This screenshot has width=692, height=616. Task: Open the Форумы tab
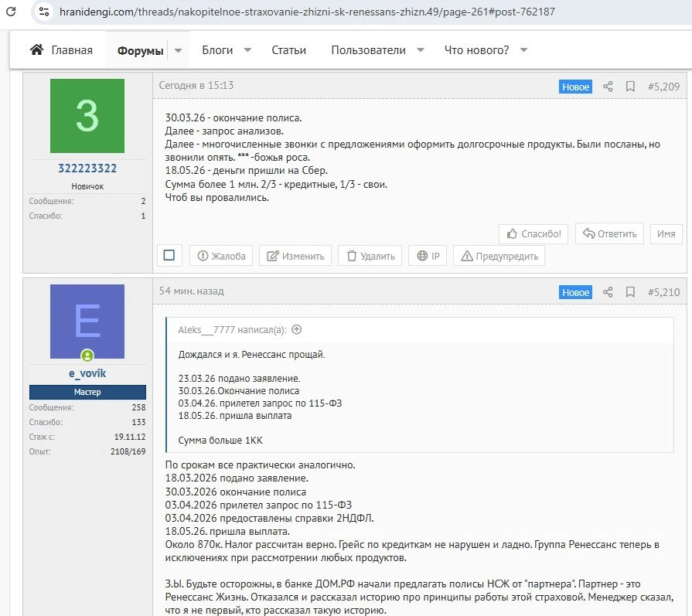(x=141, y=50)
